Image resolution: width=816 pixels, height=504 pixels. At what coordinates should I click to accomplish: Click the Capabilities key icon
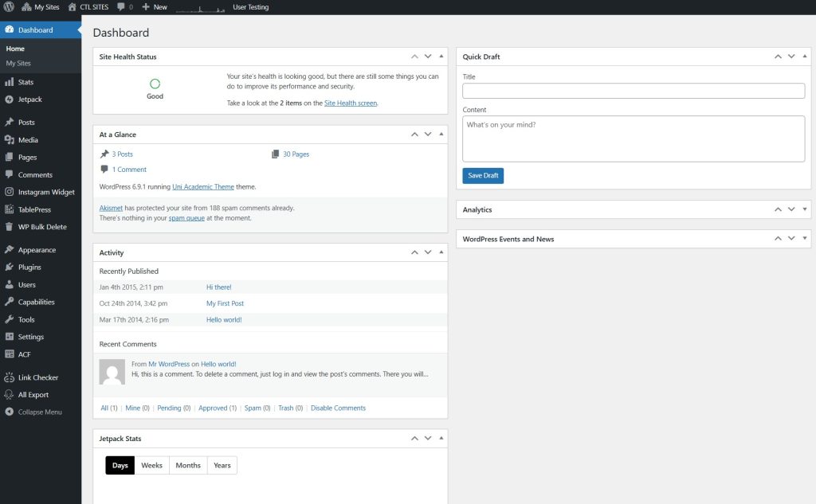[x=10, y=302]
